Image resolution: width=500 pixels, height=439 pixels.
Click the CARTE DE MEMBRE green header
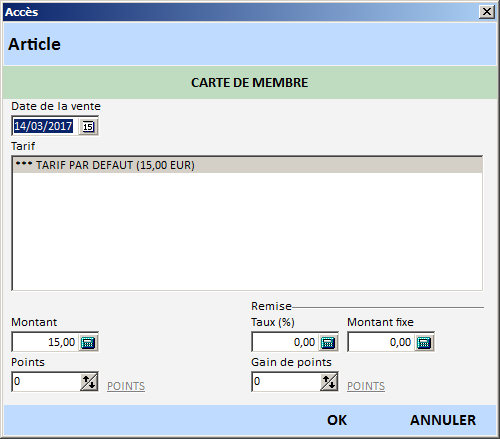point(250,82)
